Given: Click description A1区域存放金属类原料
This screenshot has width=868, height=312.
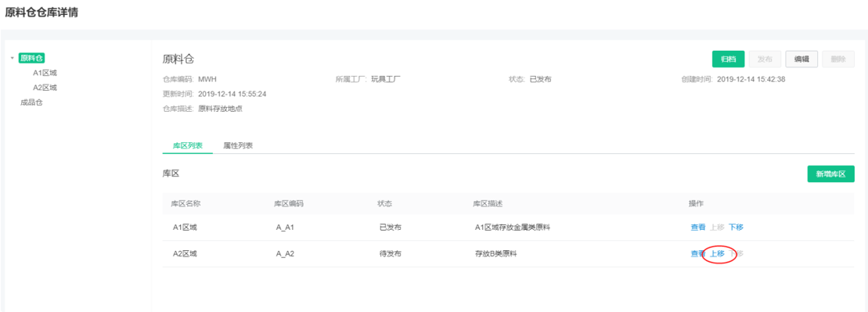Looking at the screenshot, I should [512, 227].
